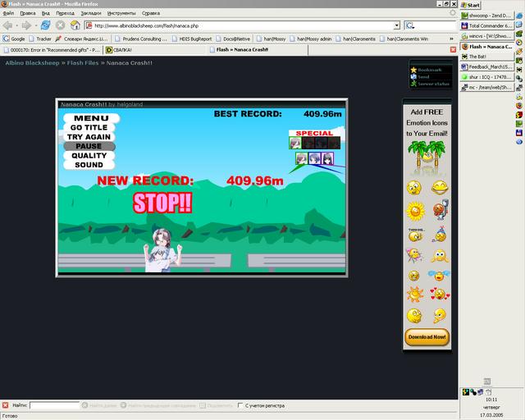The width and height of the screenshot is (525, 420).
Task: Switch to Feedback_March taskbar item
Action: [486, 67]
